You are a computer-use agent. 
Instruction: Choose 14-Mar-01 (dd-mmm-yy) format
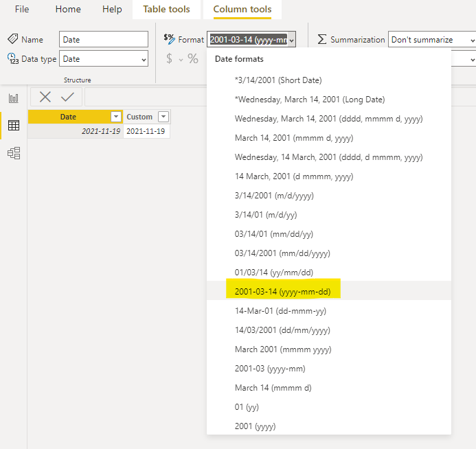(x=329, y=311)
